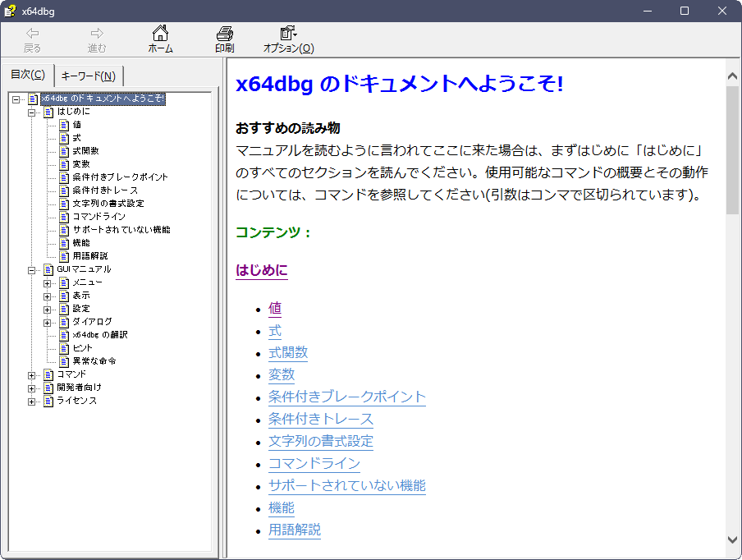Click the x64dbg help app icon in title bar
Viewport: 742px width, 560px height.
[10, 11]
